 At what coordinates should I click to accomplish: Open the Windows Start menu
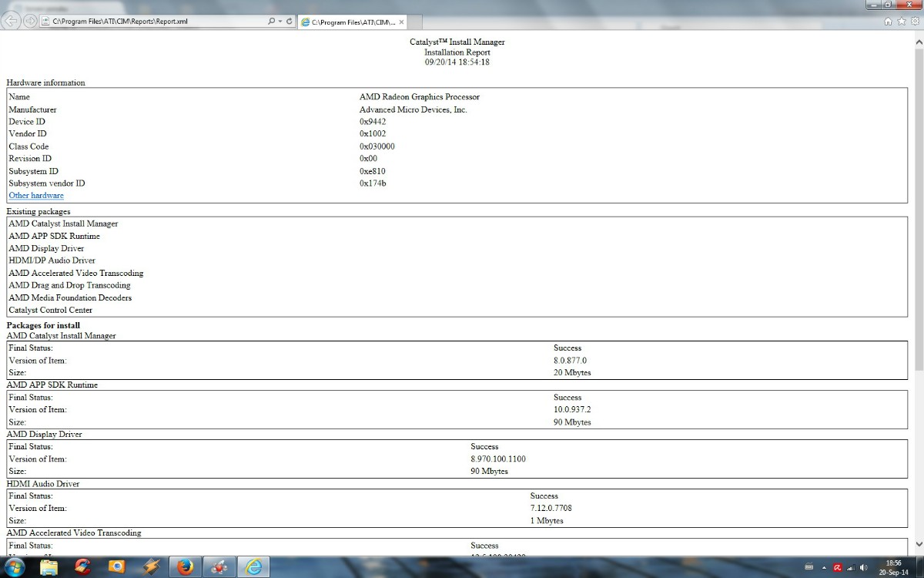(15, 567)
